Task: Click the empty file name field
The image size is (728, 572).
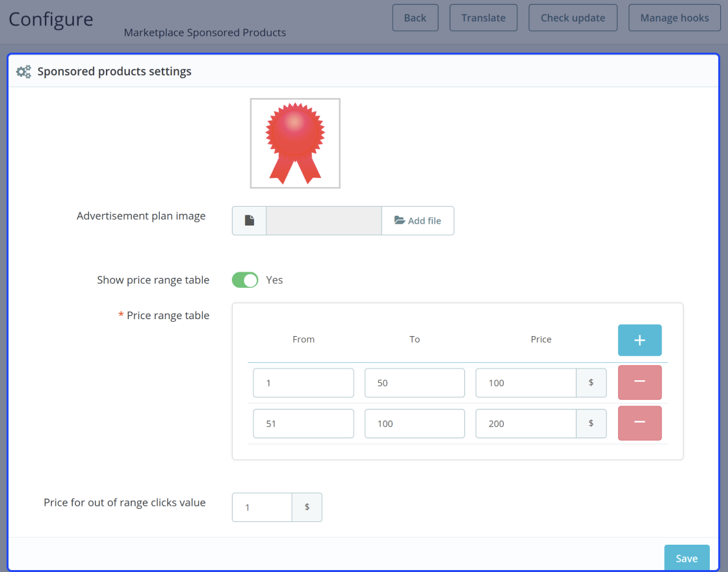Action: (324, 220)
